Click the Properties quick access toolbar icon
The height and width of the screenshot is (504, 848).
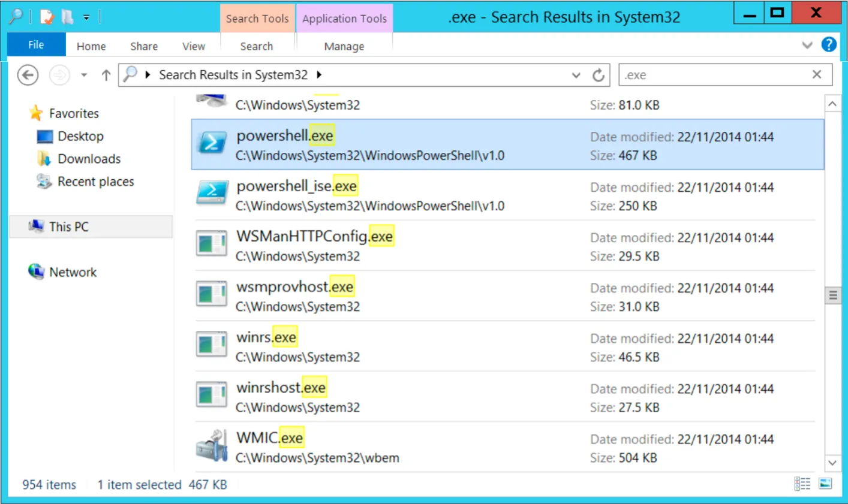[46, 17]
